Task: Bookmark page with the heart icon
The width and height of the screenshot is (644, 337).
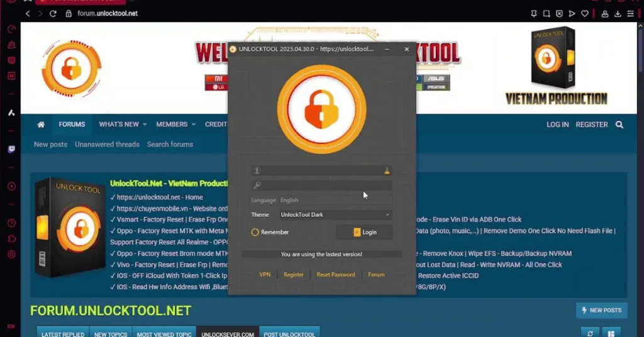Action: 584,14
